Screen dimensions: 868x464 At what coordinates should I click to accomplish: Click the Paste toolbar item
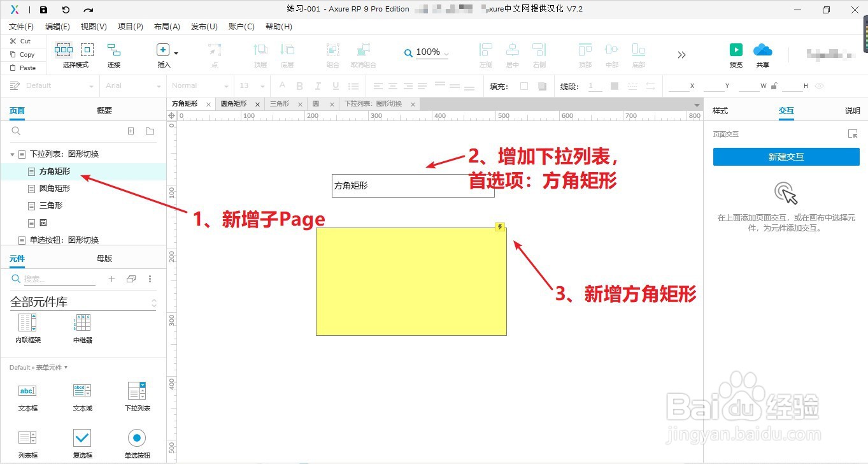click(22, 68)
